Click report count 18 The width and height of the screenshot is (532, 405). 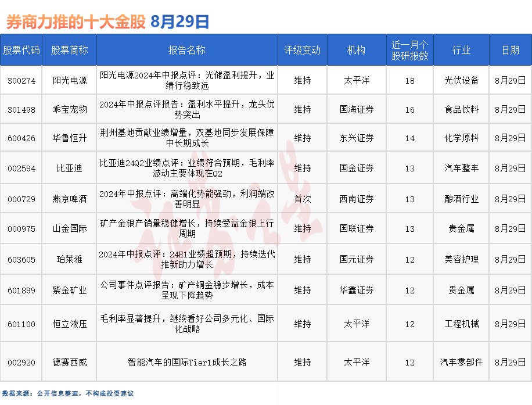click(410, 81)
